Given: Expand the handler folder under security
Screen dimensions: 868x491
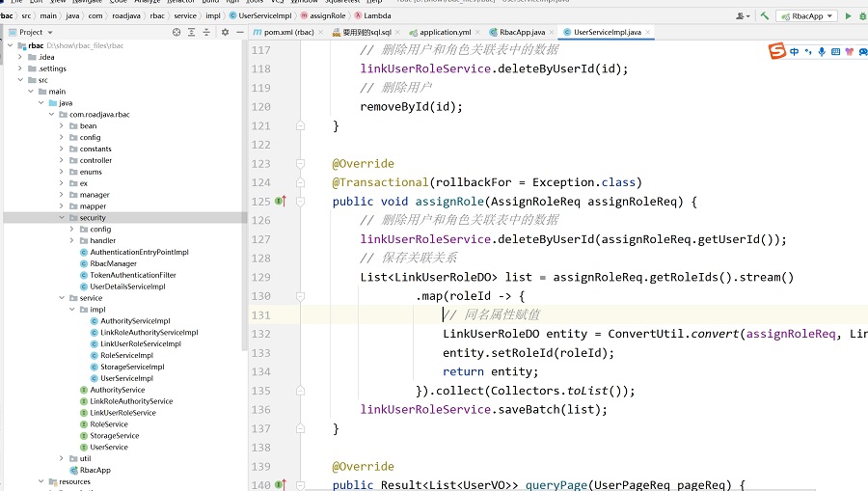Looking at the screenshot, I should 71,240.
